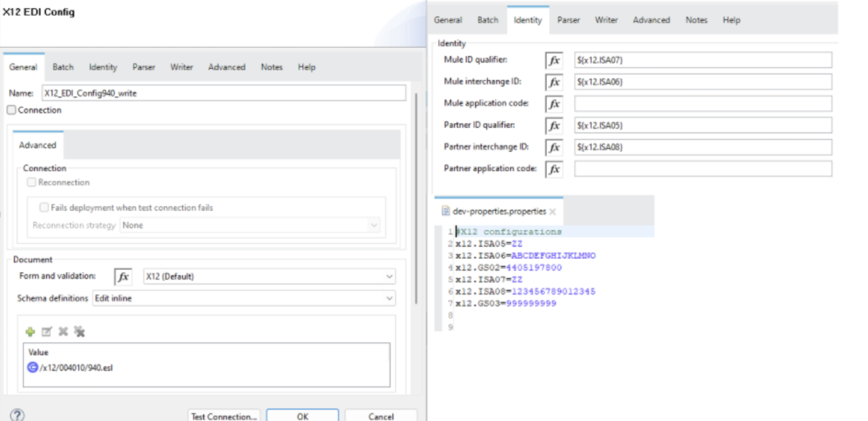Open the Help tab in the right panel
The height and width of the screenshot is (421, 868).
731,20
